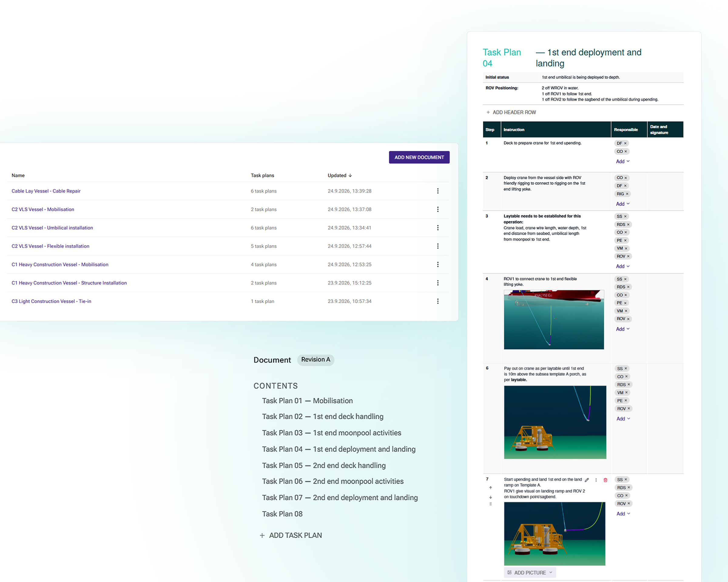Open options menu for Flexible installation row
This screenshot has width=728, height=582.
pyautogui.click(x=438, y=246)
